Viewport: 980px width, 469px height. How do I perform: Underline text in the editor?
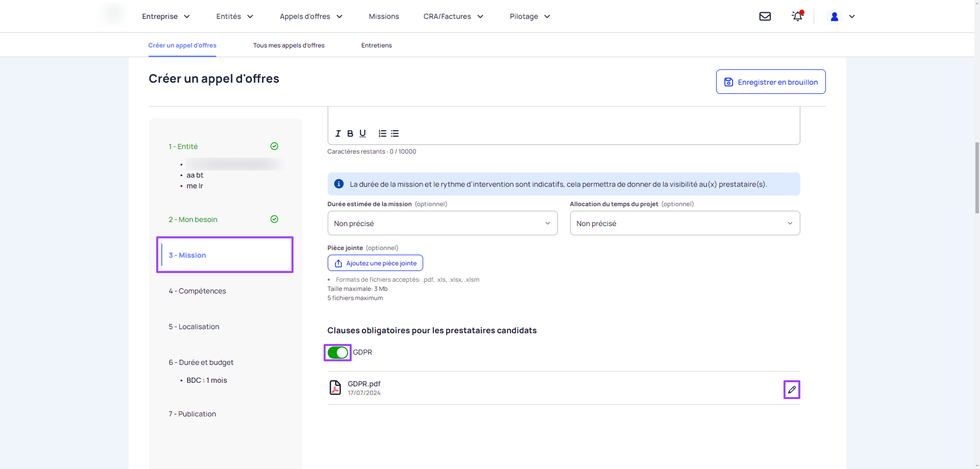(362, 134)
